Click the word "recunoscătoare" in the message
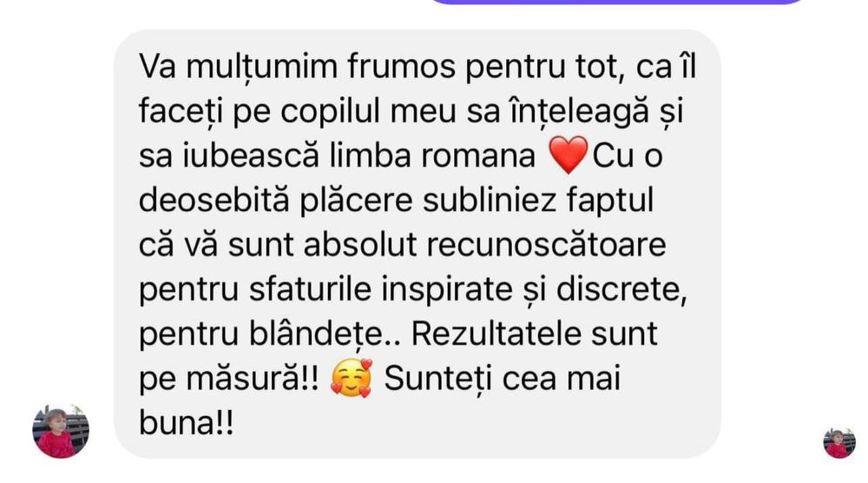 pyautogui.click(x=546, y=245)
